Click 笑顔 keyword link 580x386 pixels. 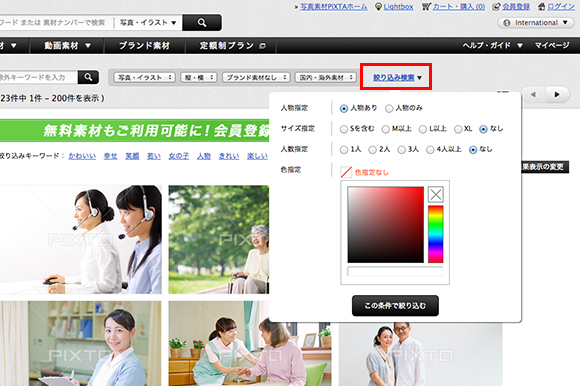pos(132,156)
